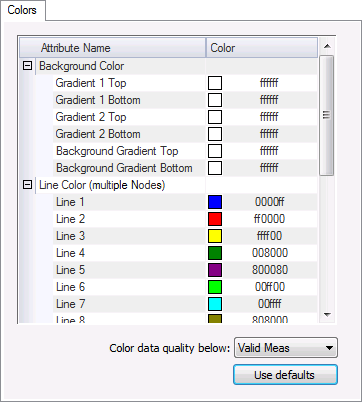This screenshot has height=402, width=362.
Task: Click the Gradient 2 Bottom color swatch
Action: pyautogui.click(x=215, y=134)
